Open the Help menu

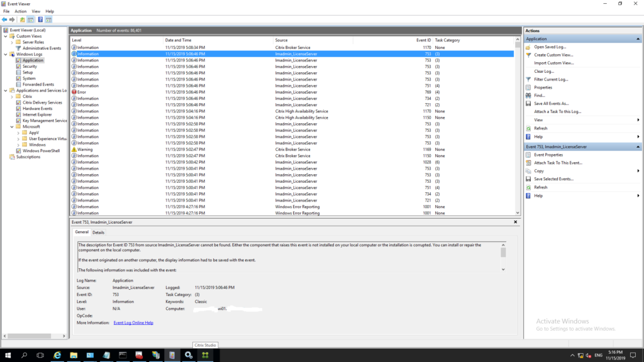tap(50, 11)
